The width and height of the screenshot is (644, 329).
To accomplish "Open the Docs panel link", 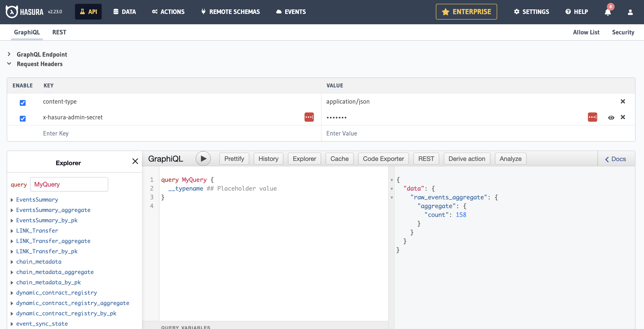I will pos(615,159).
